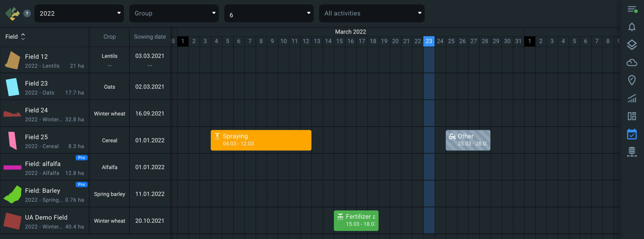Click the Field column header
The height and width of the screenshot is (239, 644).
point(12,37)
